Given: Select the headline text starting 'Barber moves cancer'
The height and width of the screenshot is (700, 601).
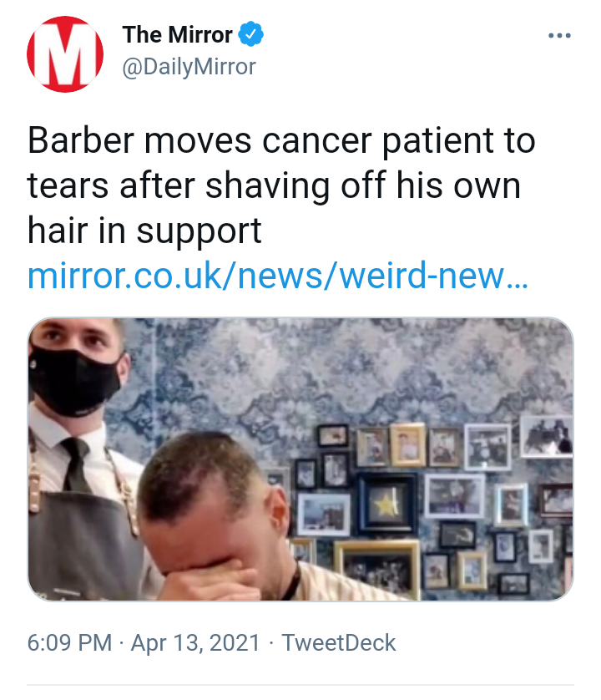Looking at the screenshot, I should click(x=281, y=185).
